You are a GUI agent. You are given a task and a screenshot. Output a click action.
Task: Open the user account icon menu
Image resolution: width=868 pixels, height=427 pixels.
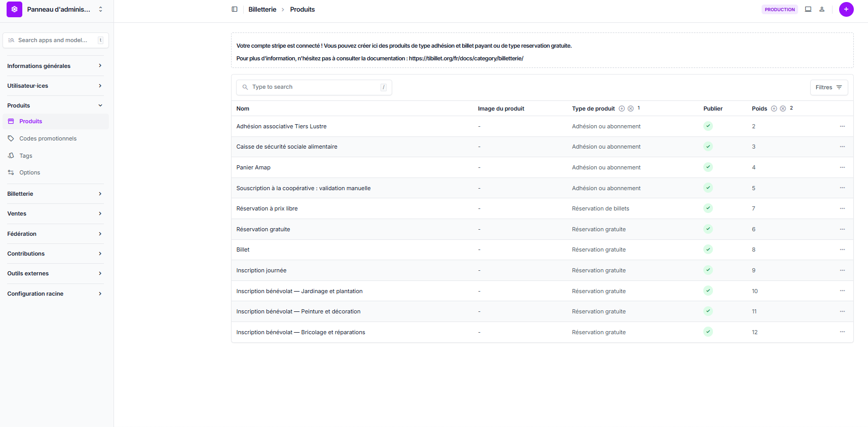[822, 9]
